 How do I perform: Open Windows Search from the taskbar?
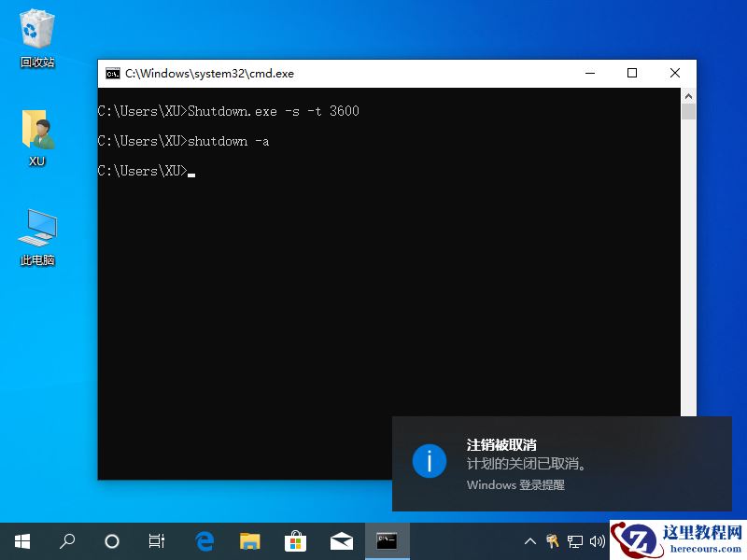coord(66,541)
